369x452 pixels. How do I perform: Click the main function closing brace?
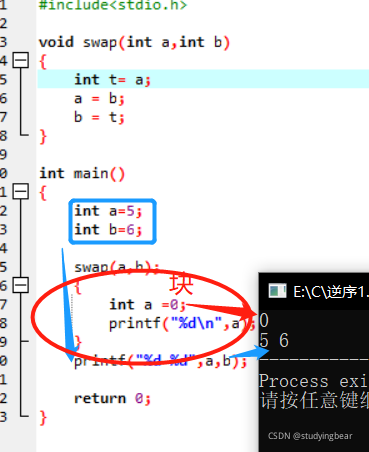click(x=43, y=417)
